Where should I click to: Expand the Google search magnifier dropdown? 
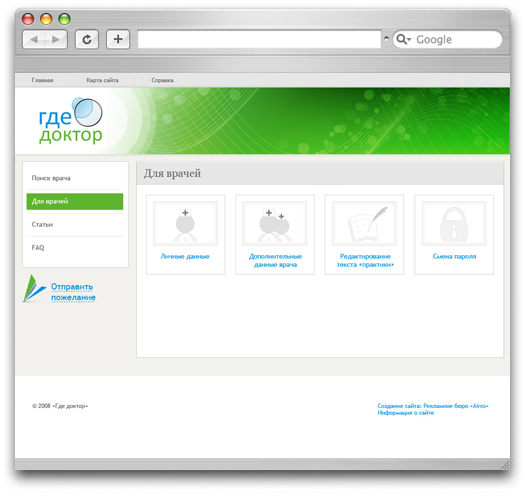[x=404, y=40]
